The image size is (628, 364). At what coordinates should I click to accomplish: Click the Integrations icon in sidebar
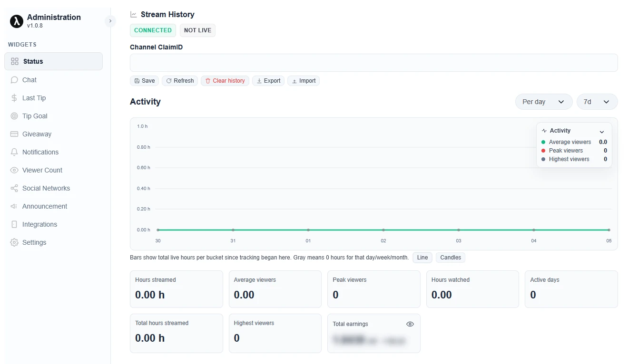[x=14, y=224]
